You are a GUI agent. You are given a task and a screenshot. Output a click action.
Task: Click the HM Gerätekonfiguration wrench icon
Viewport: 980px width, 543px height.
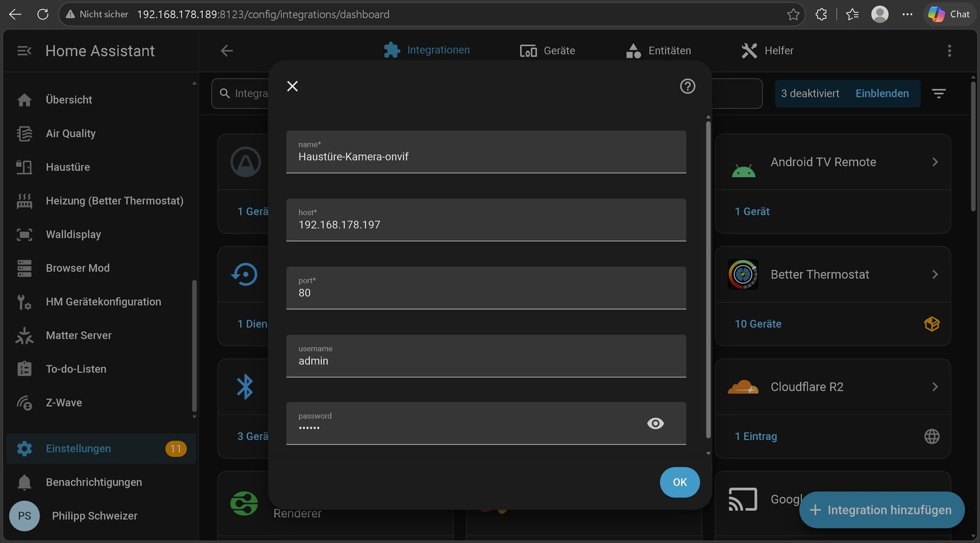pyautogui.click(x=24, y=302)
